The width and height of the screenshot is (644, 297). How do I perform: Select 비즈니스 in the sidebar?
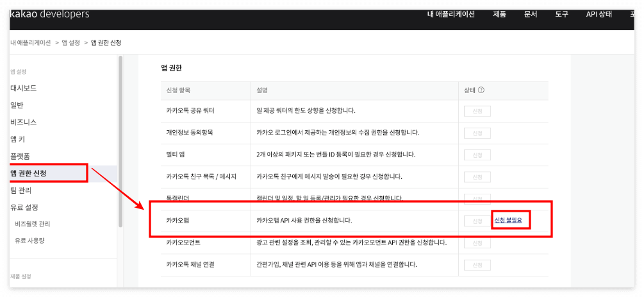(24, 122)
